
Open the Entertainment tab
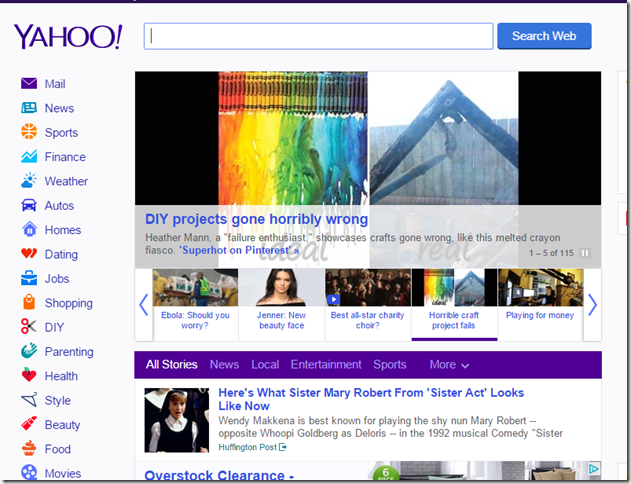(x=326, y=365)
